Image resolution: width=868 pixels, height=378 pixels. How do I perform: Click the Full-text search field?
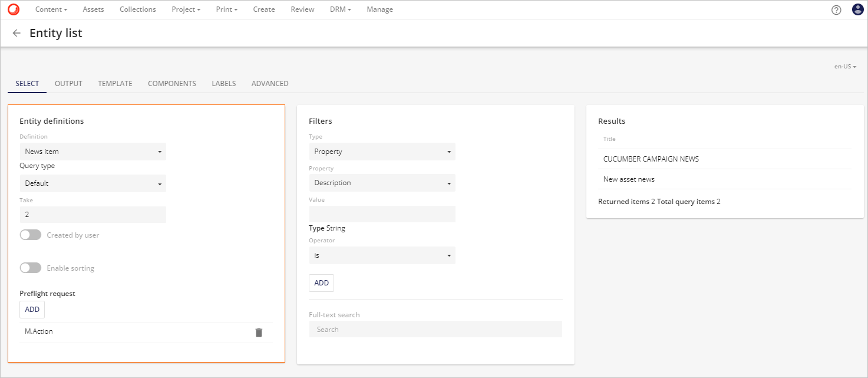point(435,328)
